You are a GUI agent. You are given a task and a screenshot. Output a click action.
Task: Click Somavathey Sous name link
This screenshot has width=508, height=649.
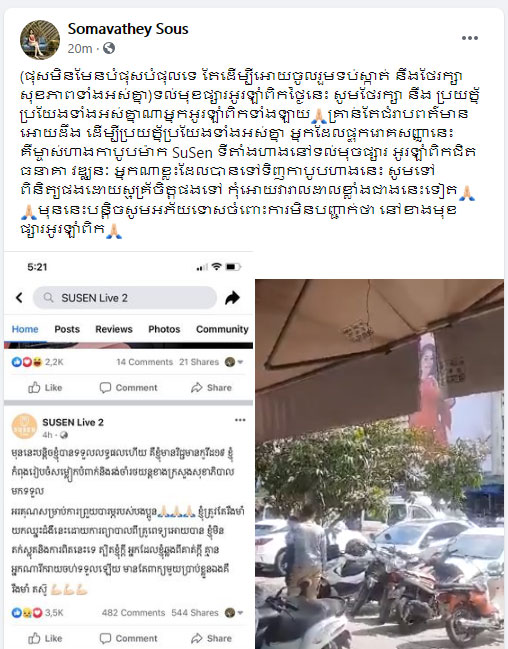click(128, 29)
